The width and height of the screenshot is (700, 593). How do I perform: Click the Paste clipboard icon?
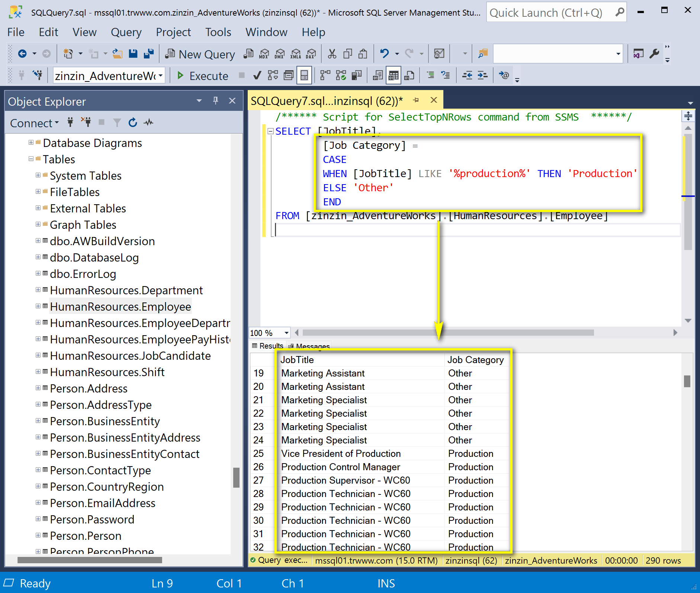pyautogui.click(x=363, y=54)
